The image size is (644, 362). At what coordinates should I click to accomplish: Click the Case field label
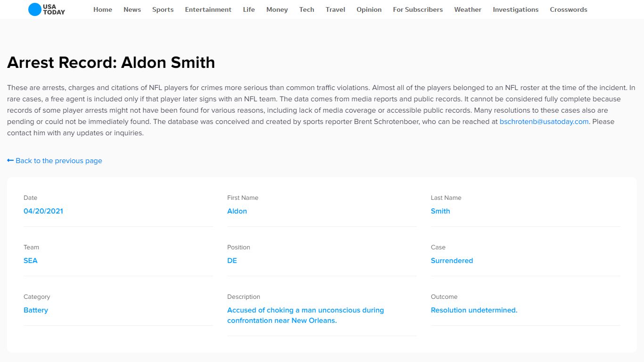[x=438, y=247]
